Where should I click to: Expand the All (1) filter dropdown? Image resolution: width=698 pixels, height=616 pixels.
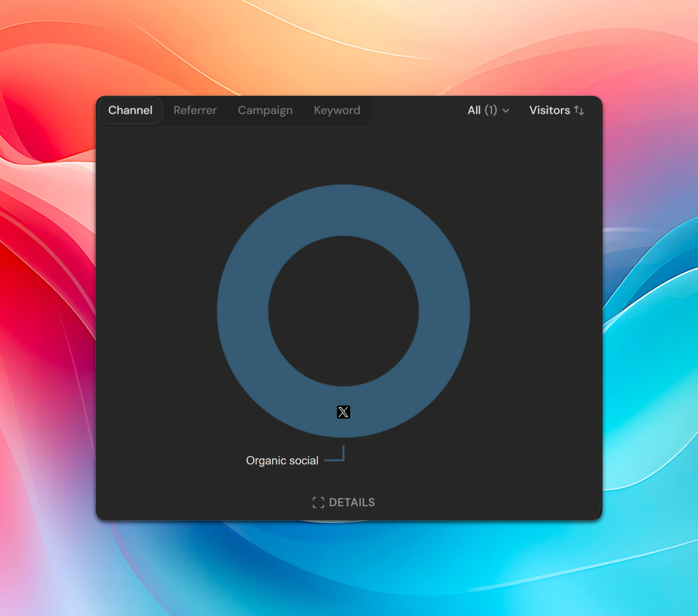489,110
